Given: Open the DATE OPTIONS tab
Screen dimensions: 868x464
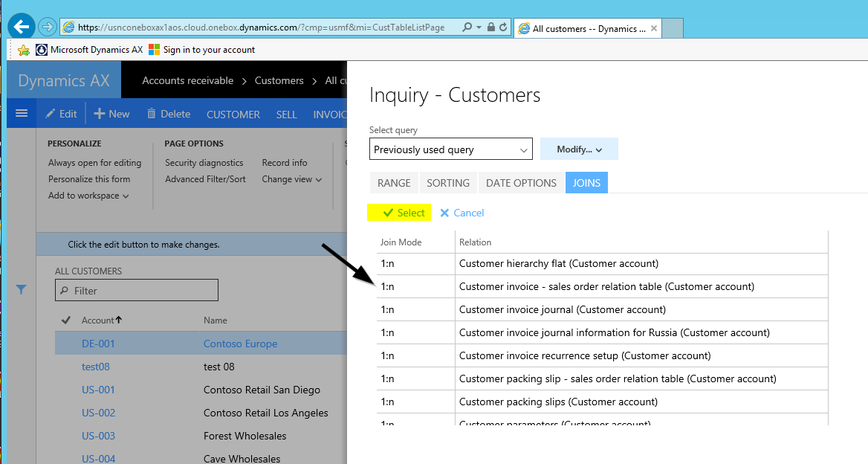Looking at the screenshot, I should (521, 183).
